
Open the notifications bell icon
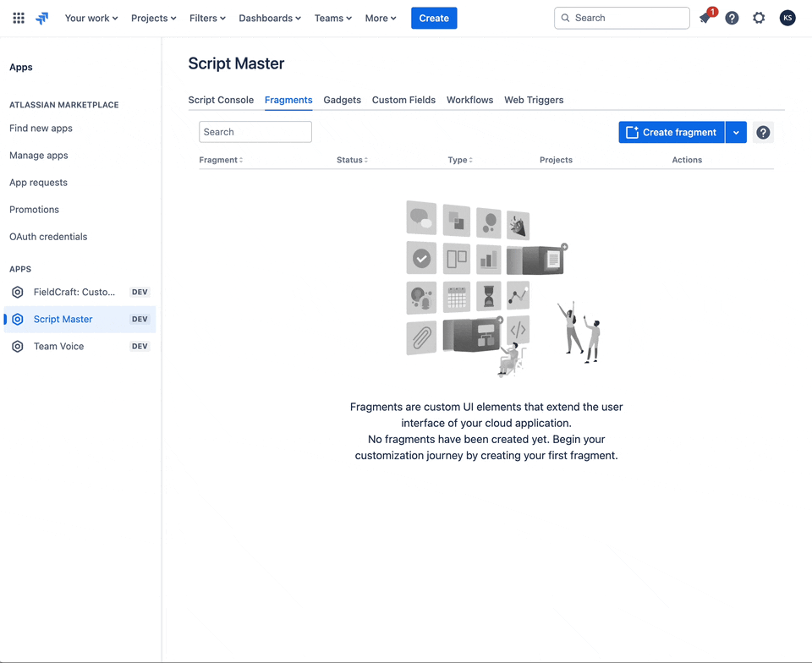tap(705, 18)
